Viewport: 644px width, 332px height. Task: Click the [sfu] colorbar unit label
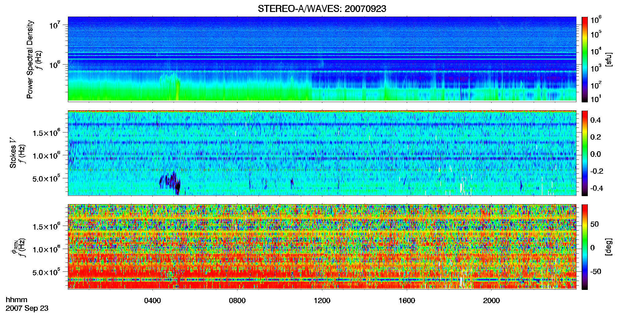click(x=608, y=59)
